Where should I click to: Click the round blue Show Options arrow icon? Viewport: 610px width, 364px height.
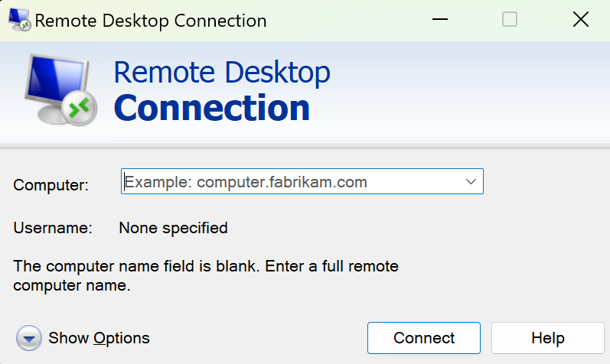coord(28,337)
